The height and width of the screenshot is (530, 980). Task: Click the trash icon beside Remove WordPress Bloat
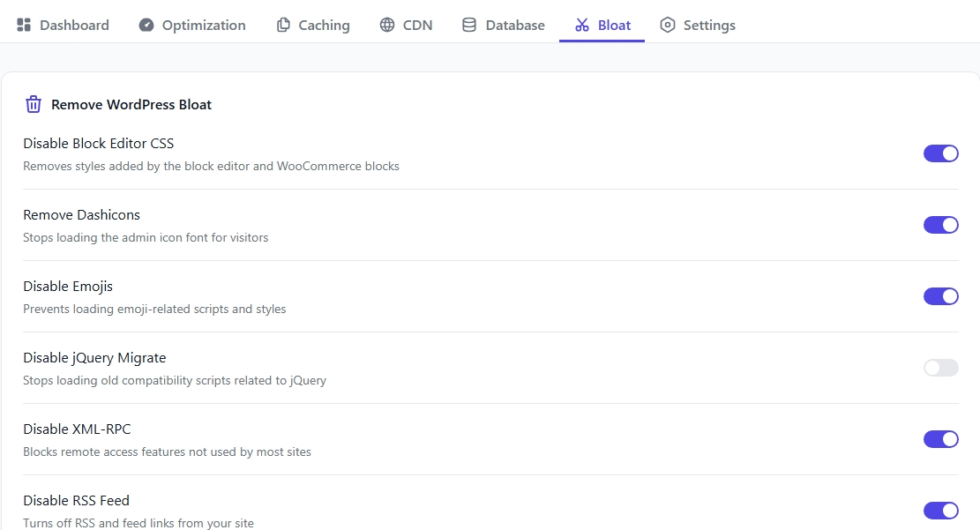(x=34, y=104)
